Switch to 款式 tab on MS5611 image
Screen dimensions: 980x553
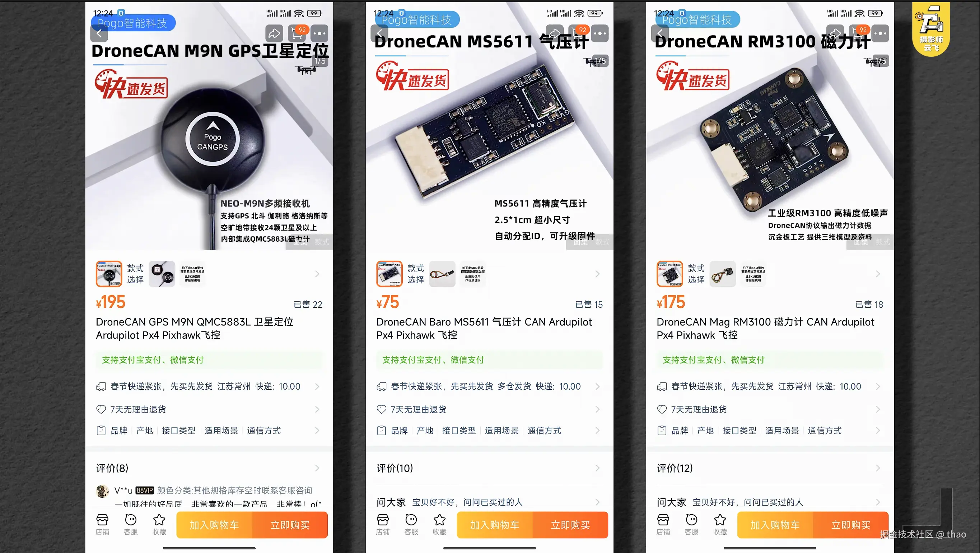tap(602, 242)
